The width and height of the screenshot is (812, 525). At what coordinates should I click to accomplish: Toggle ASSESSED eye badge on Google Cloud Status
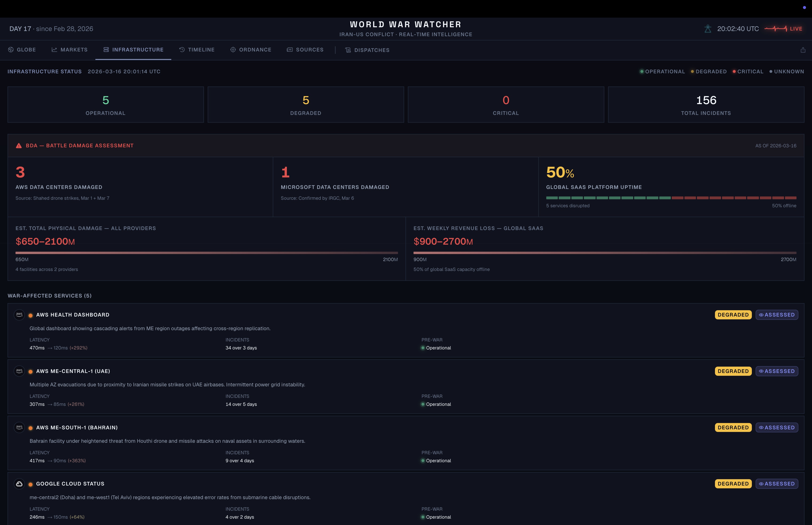coord(777,484)
